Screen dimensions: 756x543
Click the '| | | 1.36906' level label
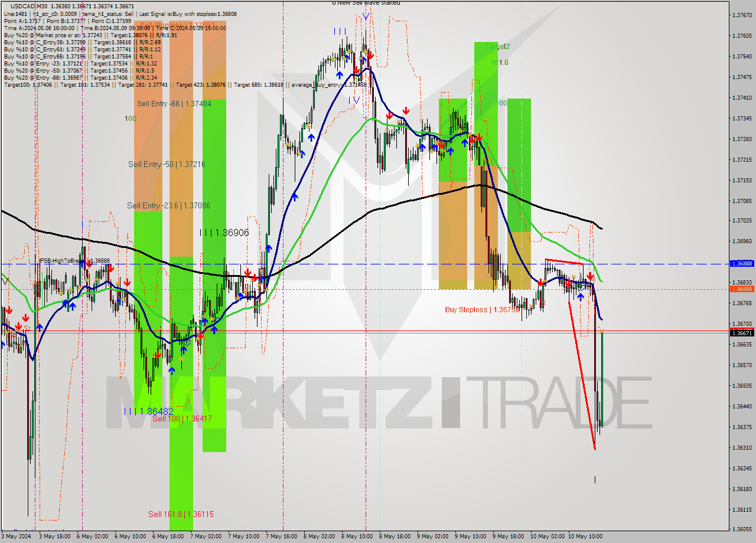click(224, 233)
